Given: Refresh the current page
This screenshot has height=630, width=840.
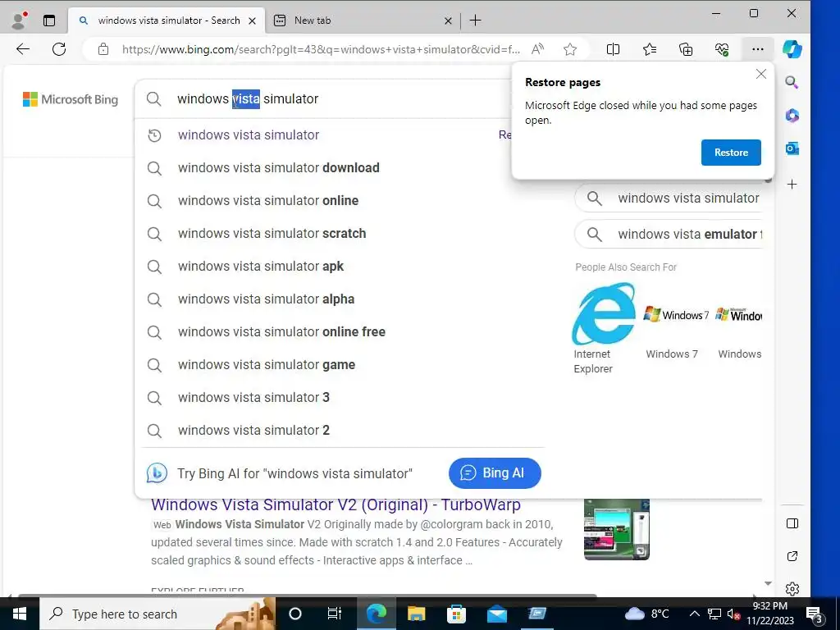Looking at the screenshot, I should 59,49.
